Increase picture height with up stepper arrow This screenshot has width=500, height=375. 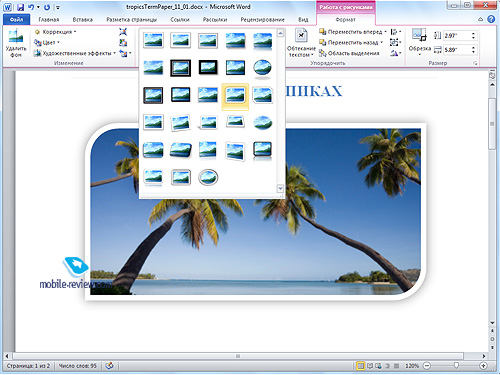[474, 33]
